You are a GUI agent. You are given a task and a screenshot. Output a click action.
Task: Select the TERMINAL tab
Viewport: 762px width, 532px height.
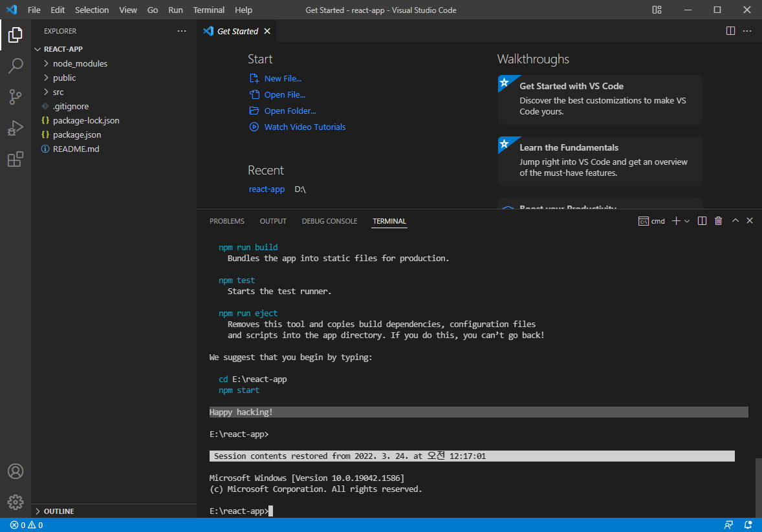click(x=389, y=221)
